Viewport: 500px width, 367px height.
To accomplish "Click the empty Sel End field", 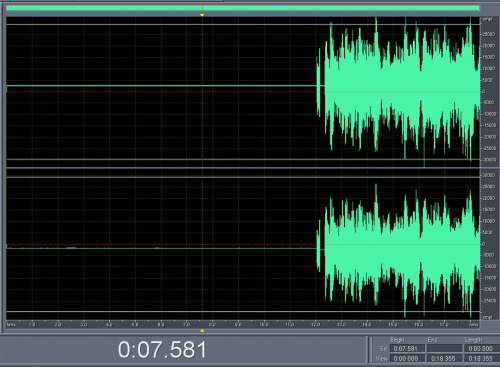I will pos(445,349).
